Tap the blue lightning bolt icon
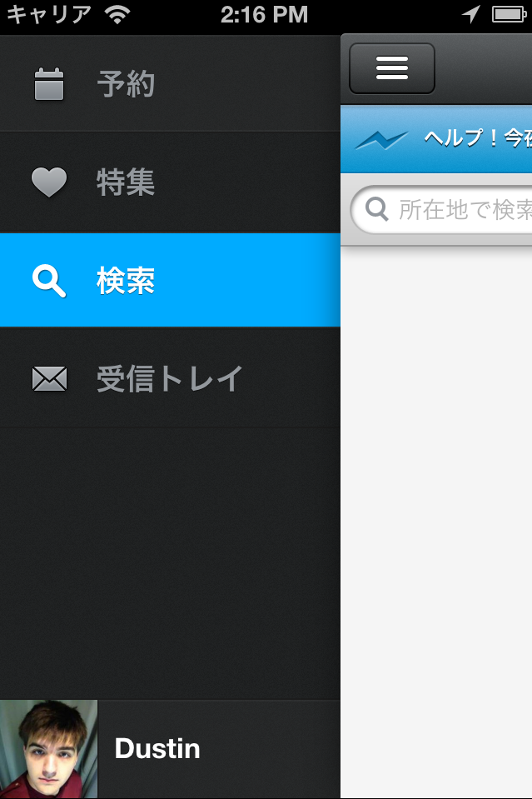The height and width of the screenshot is (799, 532). pyautogui.click(x=382, y=140)
